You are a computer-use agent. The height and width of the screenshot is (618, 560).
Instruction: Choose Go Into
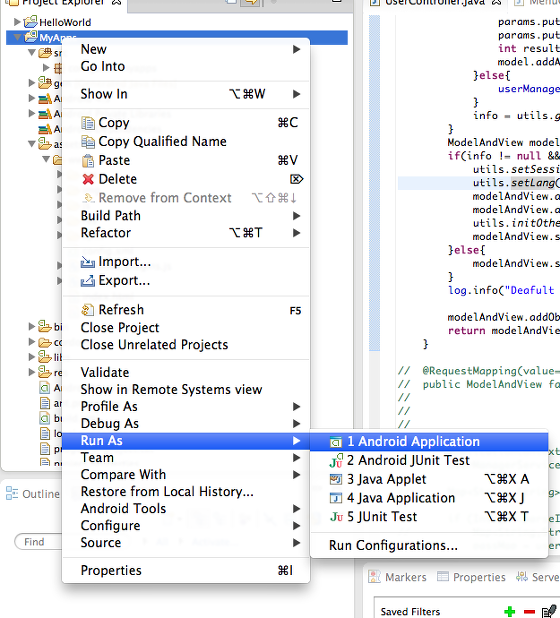click(186, 66)
